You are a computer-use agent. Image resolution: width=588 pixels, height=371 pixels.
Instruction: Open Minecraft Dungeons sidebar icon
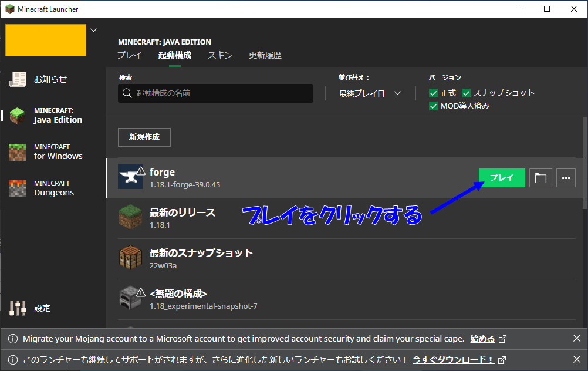tap(17, 188)
